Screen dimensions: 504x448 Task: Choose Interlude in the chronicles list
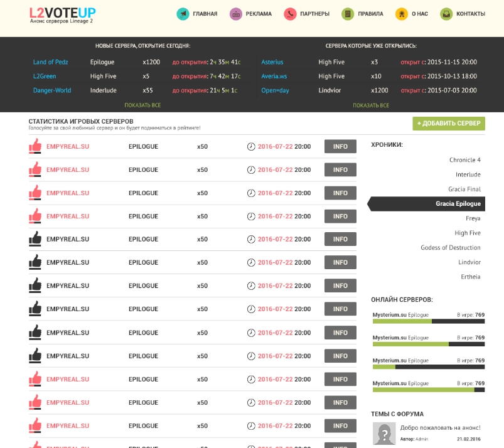pos(468,174)
